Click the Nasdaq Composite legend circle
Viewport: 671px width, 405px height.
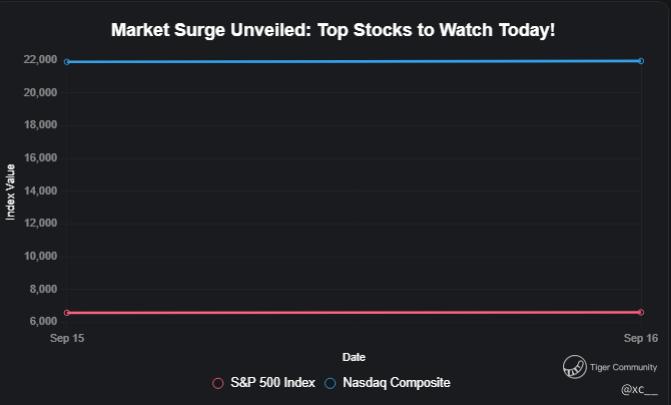pyautogui.click(x=330, y=383)
